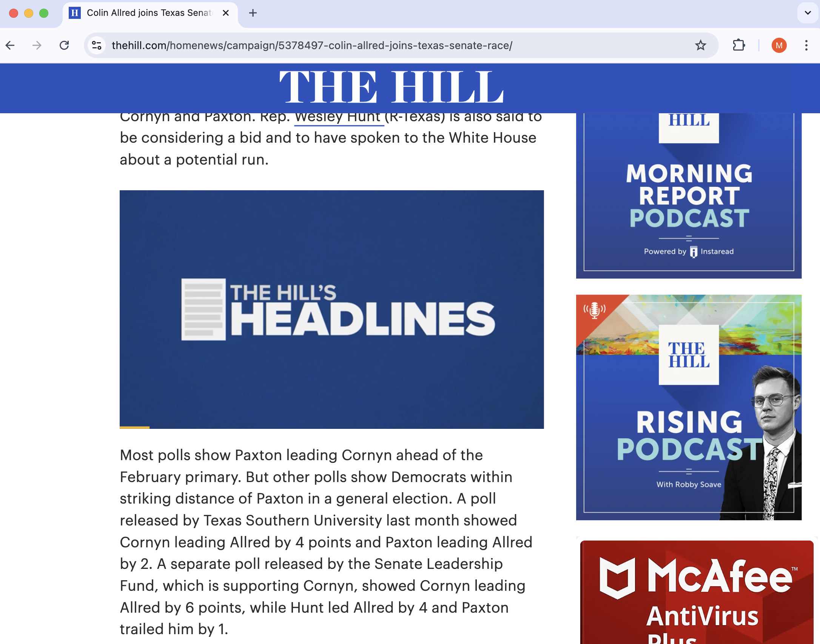
Task: Click the browser back arrow
Action: [x=10, y=45]
